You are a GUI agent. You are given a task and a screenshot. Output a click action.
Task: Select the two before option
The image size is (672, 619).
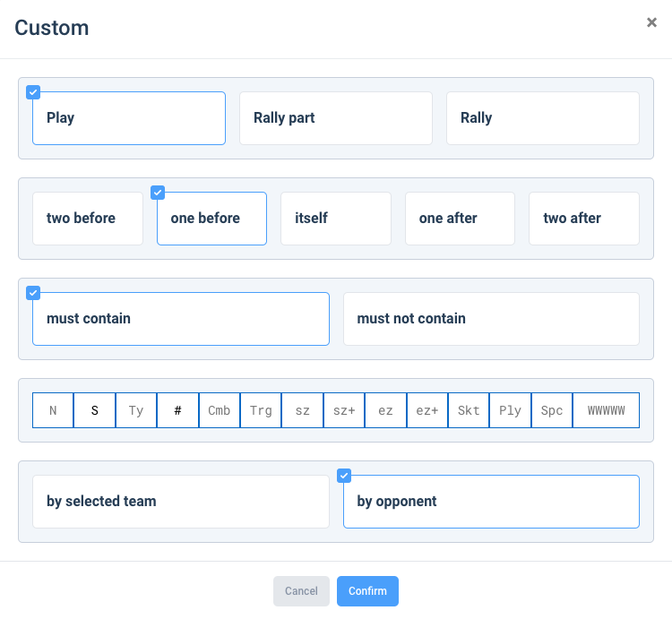click(88, 219)
